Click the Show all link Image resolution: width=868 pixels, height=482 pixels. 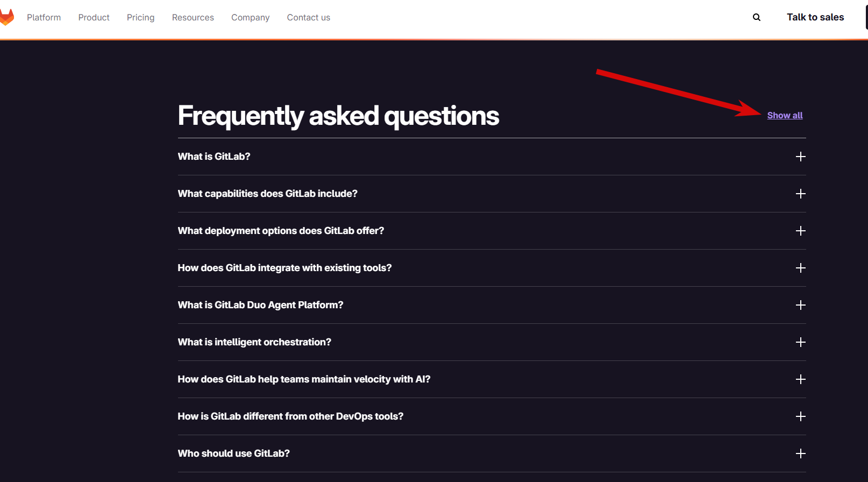pos(785,115)
